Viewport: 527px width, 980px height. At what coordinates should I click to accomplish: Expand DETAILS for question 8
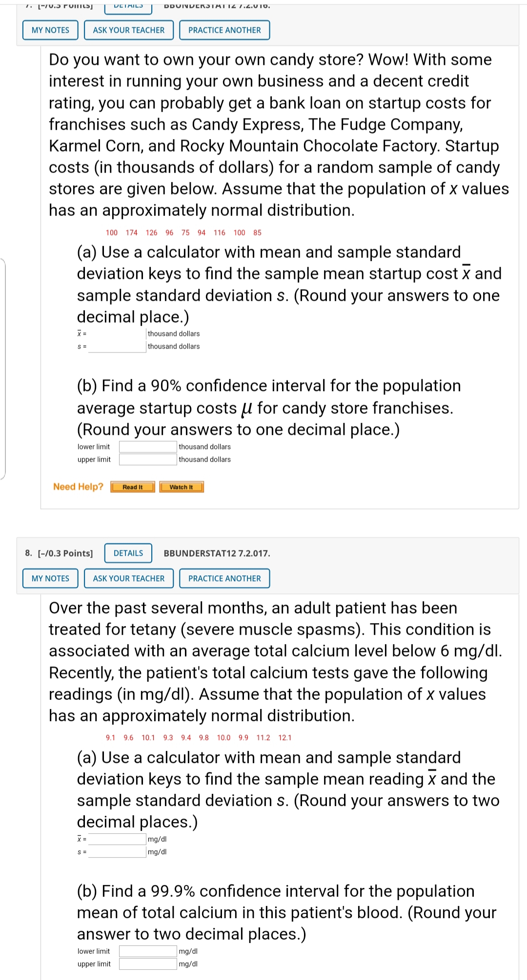coord(128,553)
